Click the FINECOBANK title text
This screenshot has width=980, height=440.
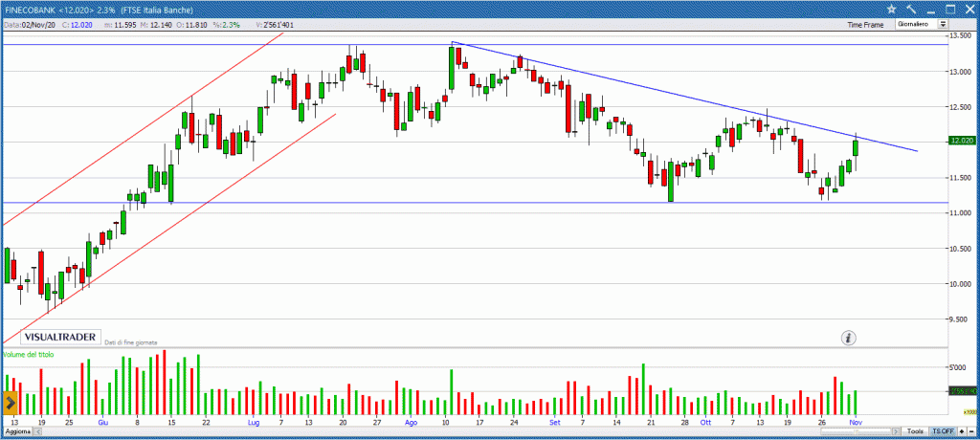coord(28,10)
